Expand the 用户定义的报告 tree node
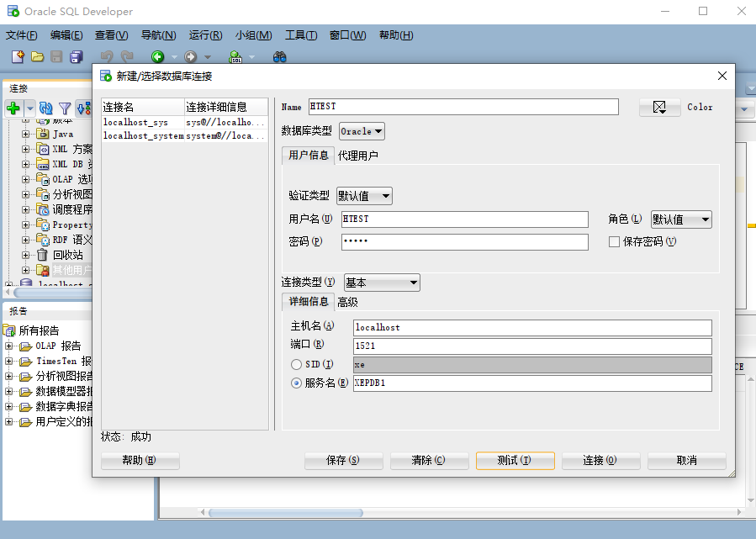This screenshot has height=539, width=756. (8, 422)
